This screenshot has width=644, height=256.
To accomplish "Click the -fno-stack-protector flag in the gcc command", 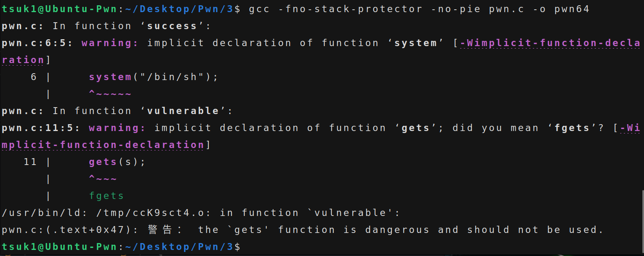I will tap(350, 9).
